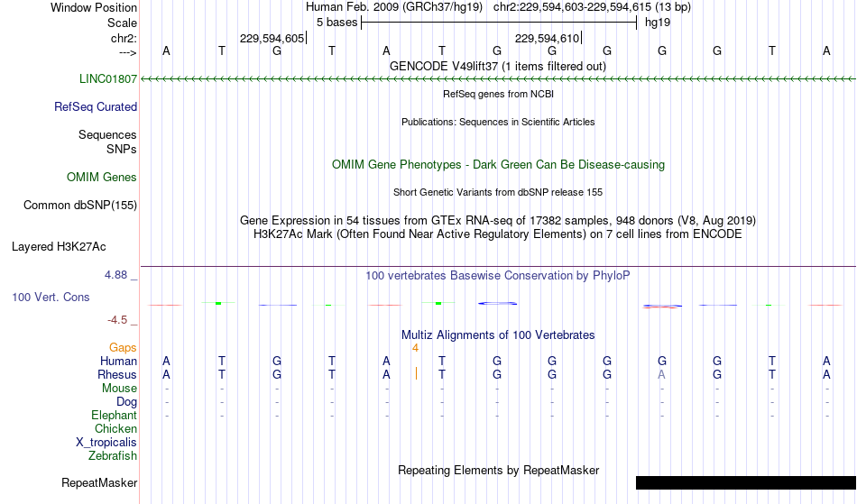The image size is (857, 504).
Task: Click the 4.88 PhyloP upper scale value
Action: (x=115, y=275)
